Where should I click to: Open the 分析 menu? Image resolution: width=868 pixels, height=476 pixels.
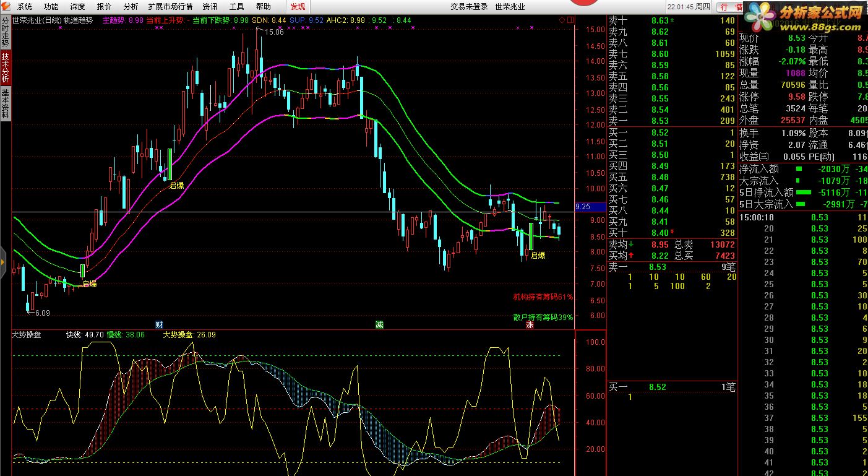pyautogui.click(x=131, y=7)
